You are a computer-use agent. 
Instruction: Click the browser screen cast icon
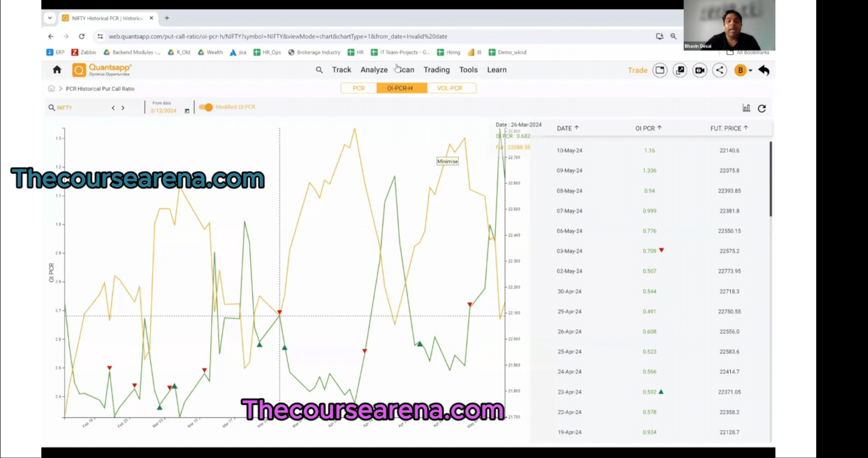pos(659,36)
